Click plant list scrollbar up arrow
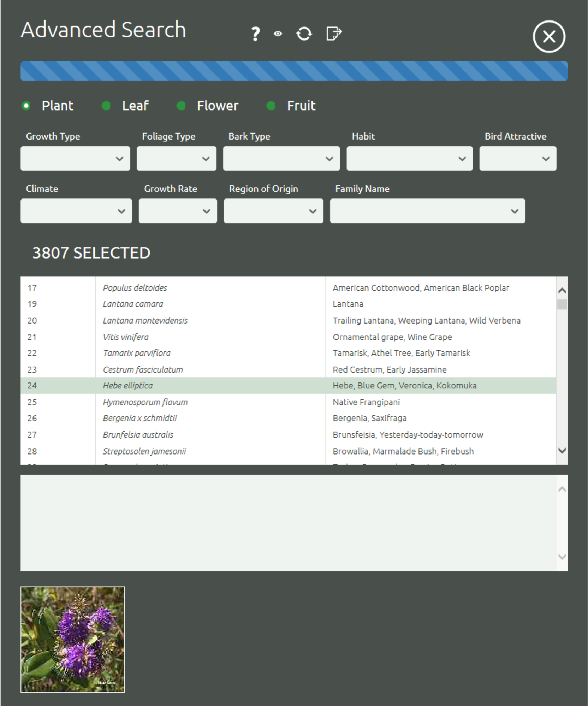The height and width of the screenshot is (706, 588). pyautogui.click(x=562, y=291)
